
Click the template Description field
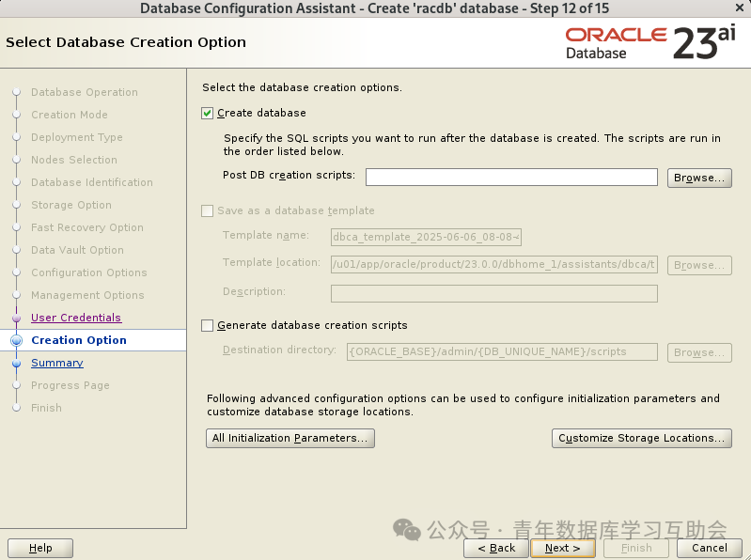(493, 293)
